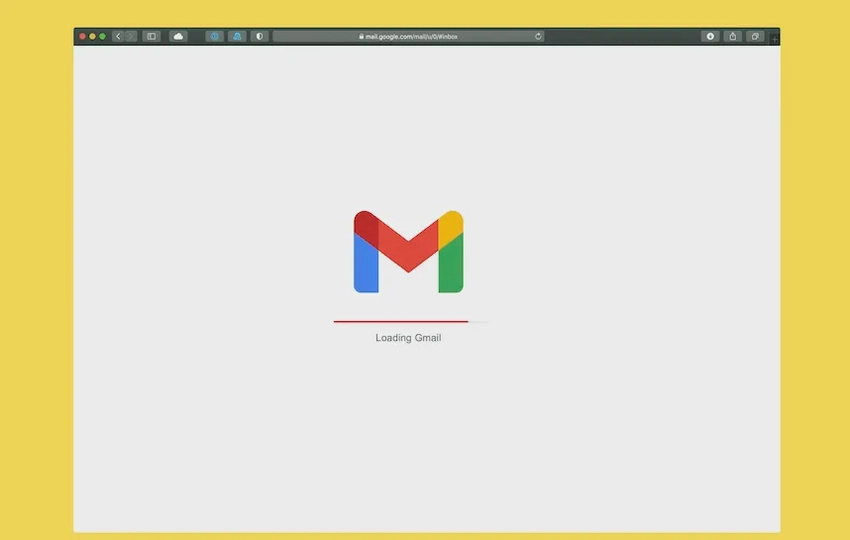Click the lock icon in the URL
Viewport: 850px width, 540px height.
361,36
